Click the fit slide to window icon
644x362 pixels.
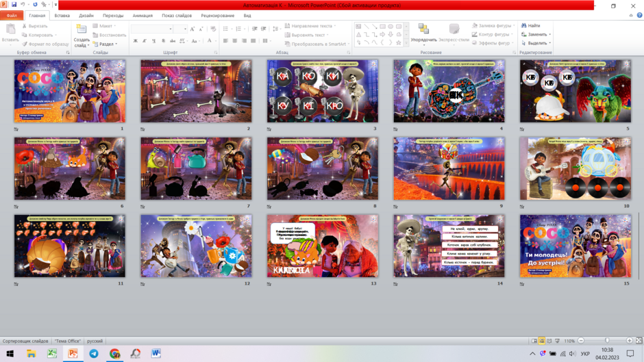(639, 341)
